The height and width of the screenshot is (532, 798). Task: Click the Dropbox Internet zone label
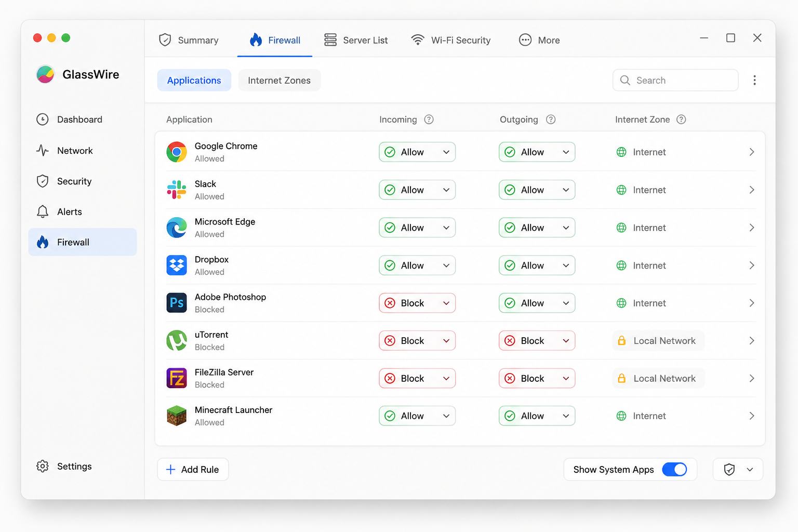click(649, 265)
